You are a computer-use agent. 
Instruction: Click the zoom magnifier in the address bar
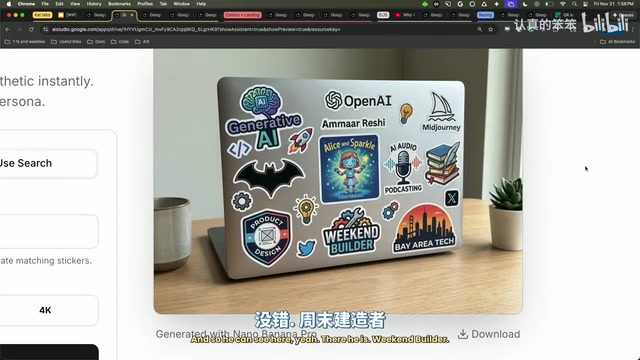click(480, 29)
